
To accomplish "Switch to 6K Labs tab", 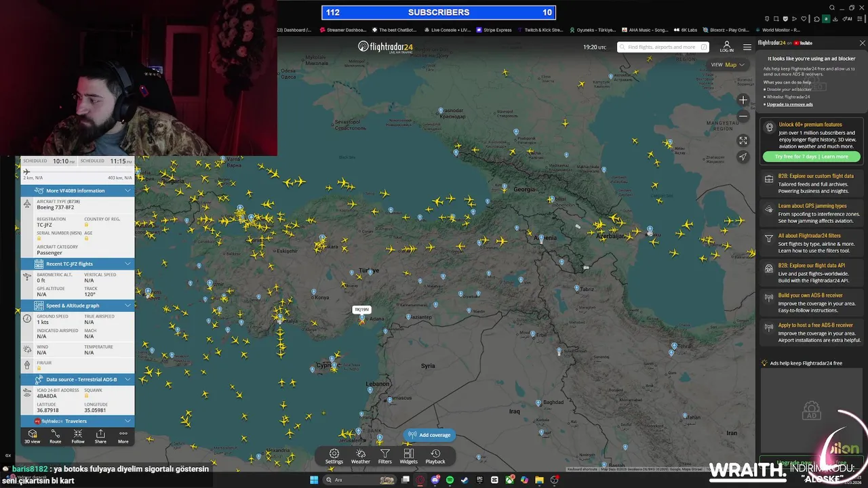I will click(x=686, y=30).
